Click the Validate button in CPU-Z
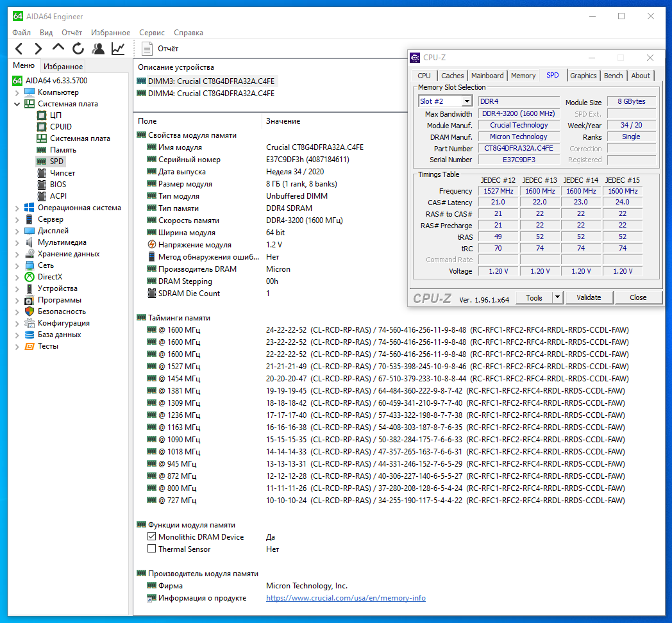The image size is (672, 623). (x=589, y=297)
